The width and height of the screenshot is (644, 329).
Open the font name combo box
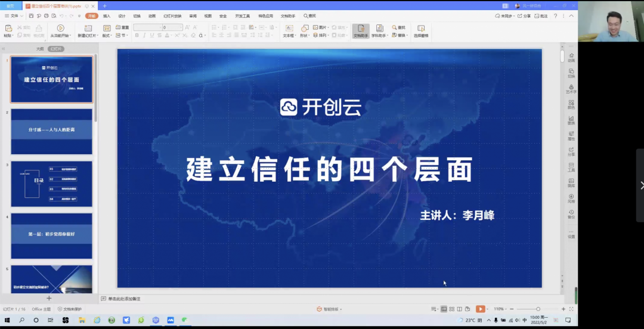(147, 27)
